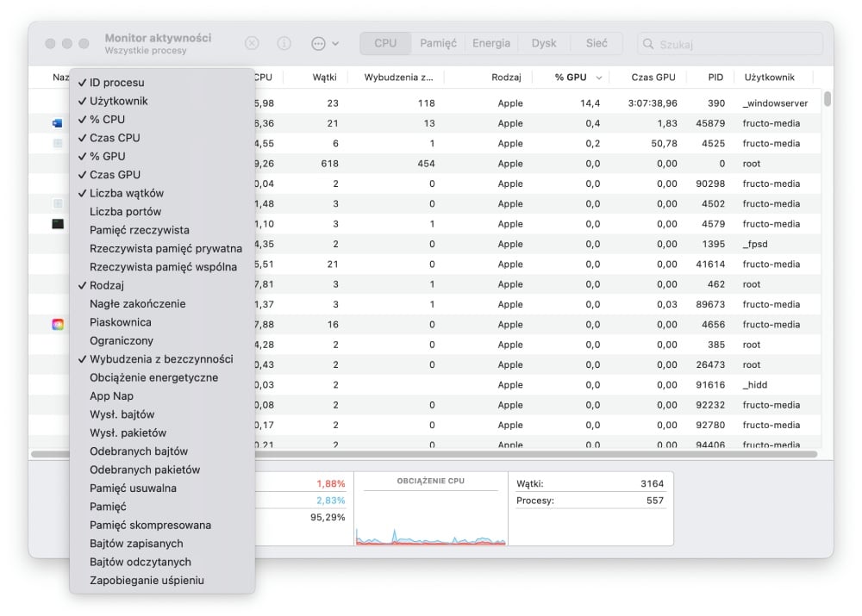
Task: Click the Procesy count 557
Action: pyautogui.click(x=655, y=501)
